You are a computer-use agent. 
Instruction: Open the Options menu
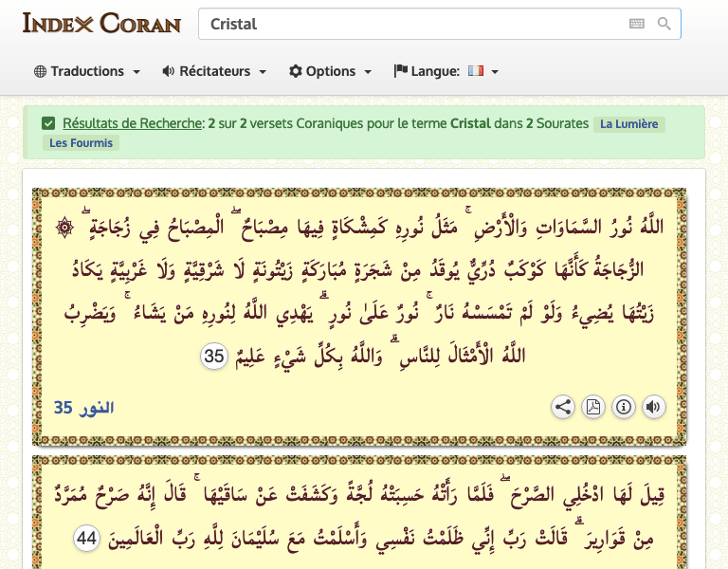pyautogui.click(x=330, y=71)
